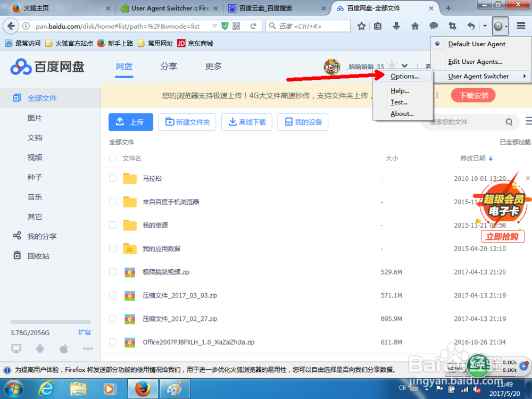532x399 pixels.
Task: Click the 扩容 link
Action: pos(85,332)
